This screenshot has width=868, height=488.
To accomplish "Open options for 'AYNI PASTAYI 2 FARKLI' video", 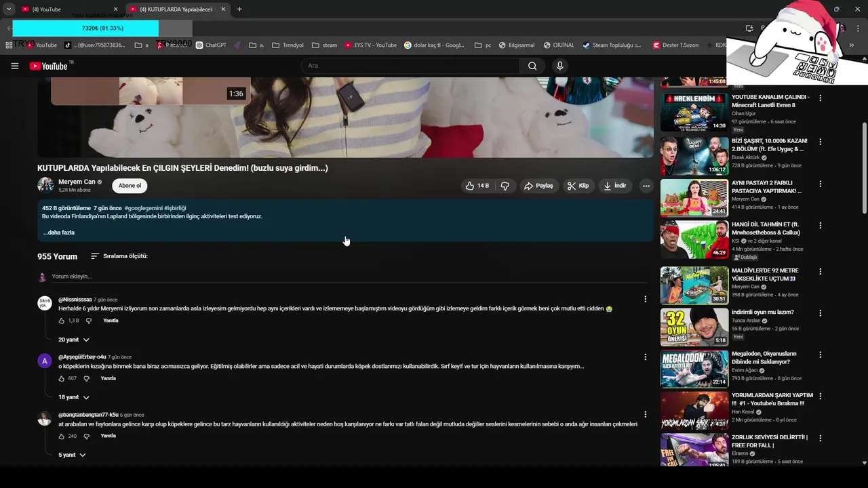I will click(x=820, y=184).
